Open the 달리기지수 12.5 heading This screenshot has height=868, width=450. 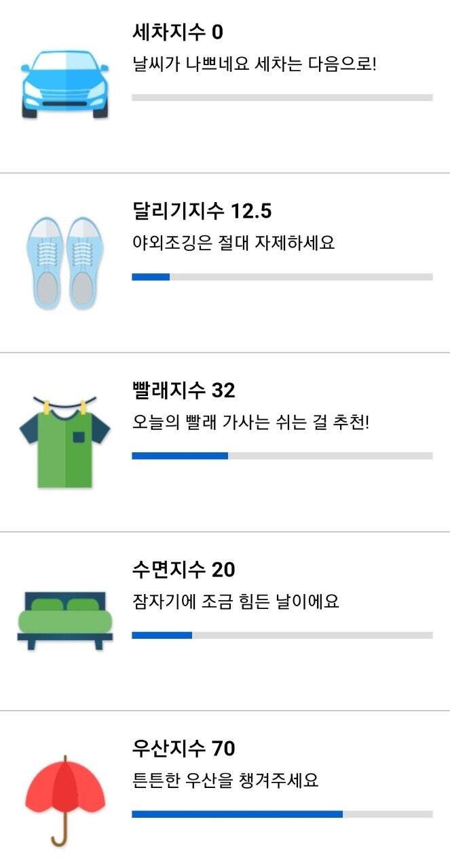tap(202, 211)
